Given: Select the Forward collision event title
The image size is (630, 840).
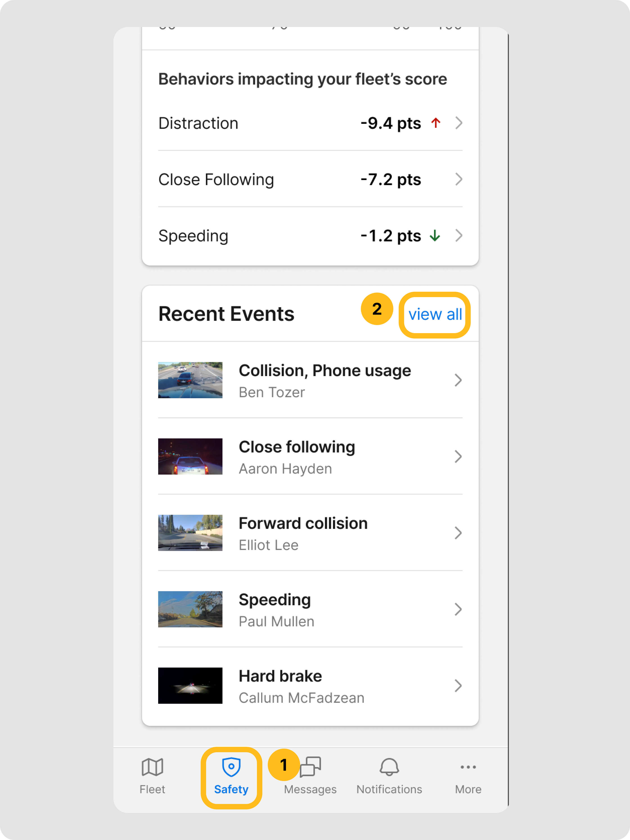Looking at the screenshot, I should pyautogui.click(x=303, y=523).
